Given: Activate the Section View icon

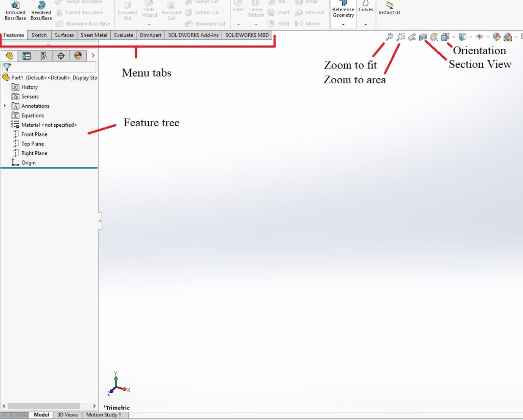Looking at the screenshot, I should tap(423, 37).
